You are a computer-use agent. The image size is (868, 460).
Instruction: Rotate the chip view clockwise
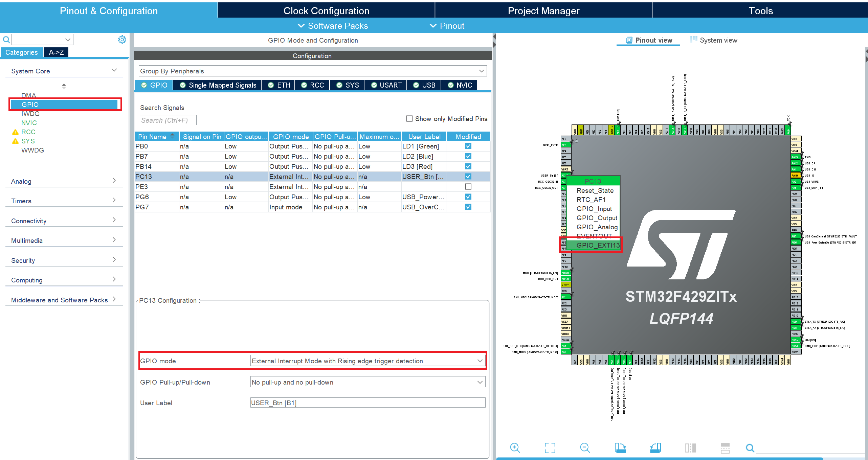(x=620, y=448)
